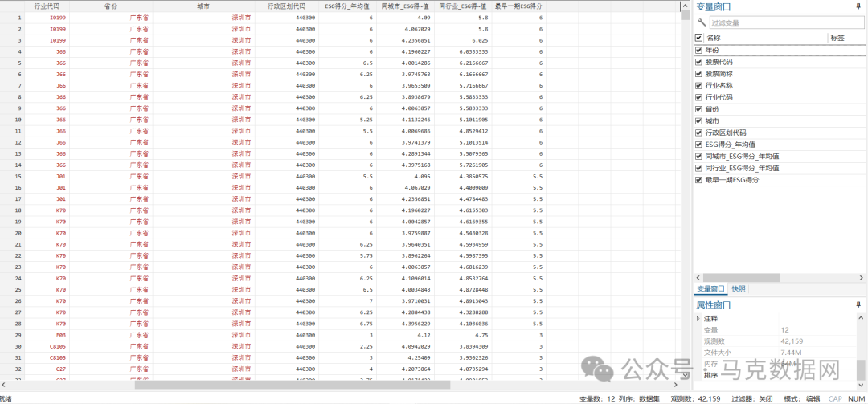The image size is (868, 404).
Task: Toggle the 城市 variable checkbox
Action: (698, 120)
